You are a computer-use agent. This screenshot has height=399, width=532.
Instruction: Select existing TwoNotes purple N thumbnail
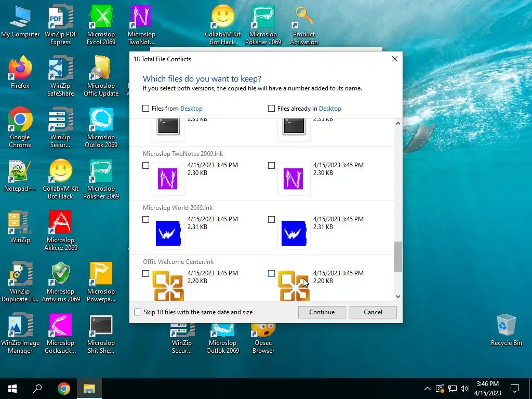coord(294,179)
